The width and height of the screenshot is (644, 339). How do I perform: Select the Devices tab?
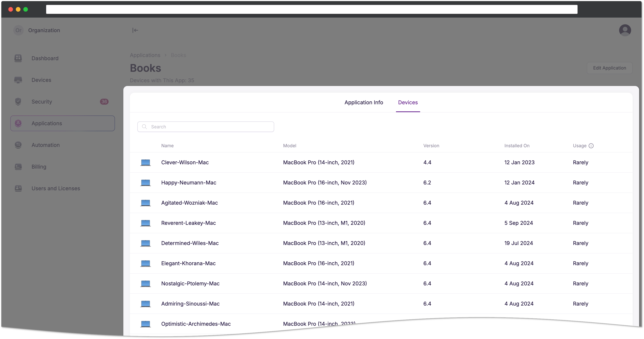408,102
